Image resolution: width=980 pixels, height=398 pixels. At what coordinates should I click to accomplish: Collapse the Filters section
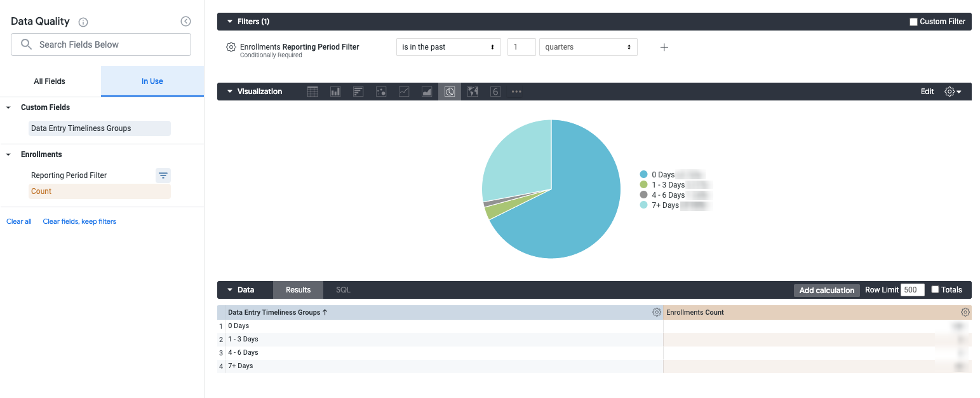point(230,21)
